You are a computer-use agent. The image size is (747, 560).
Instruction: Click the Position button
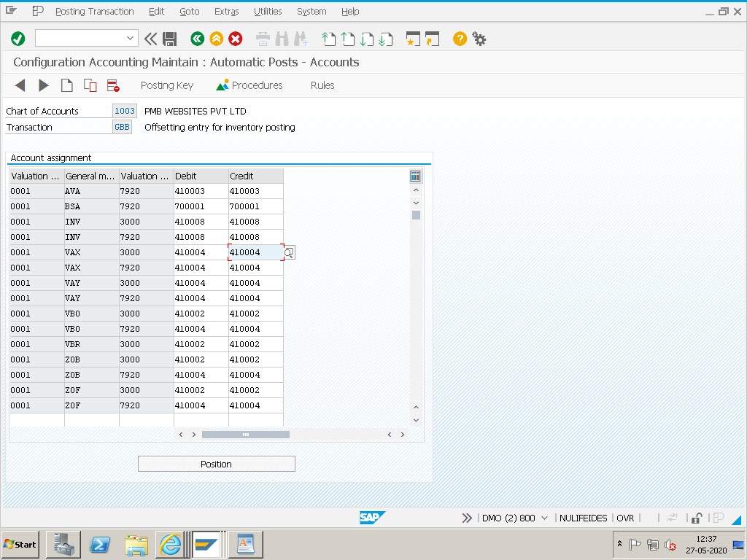click(216, 464)
